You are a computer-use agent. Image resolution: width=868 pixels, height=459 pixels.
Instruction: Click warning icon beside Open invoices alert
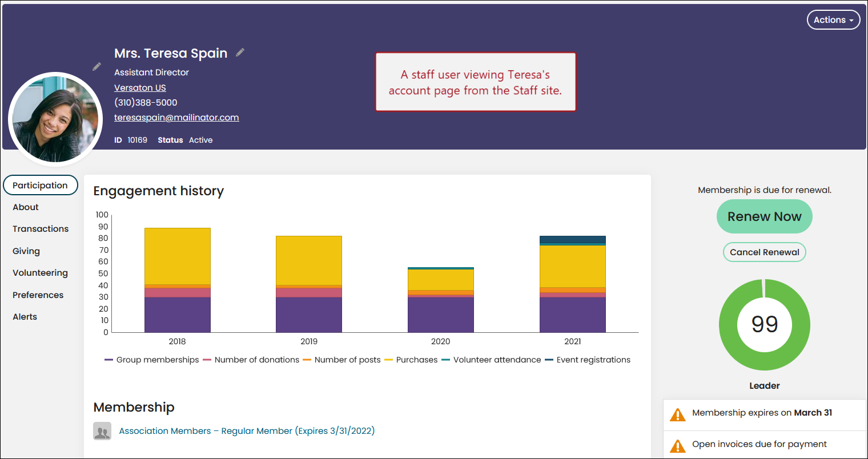[x=678, y=446]
